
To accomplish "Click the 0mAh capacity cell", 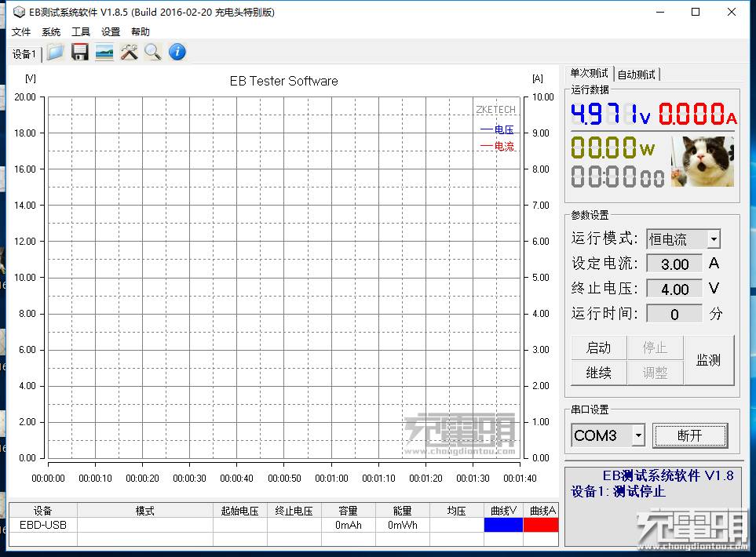I will [348, 525].
